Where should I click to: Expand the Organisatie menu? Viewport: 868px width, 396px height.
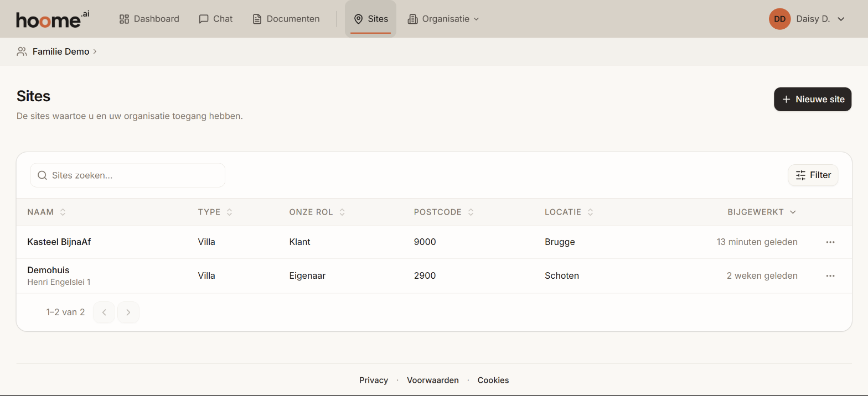443,19
